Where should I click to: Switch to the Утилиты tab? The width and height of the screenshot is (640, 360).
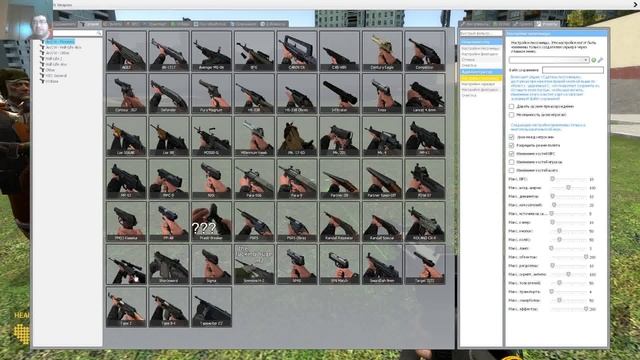pyautogui.click(x=547, y=24)
